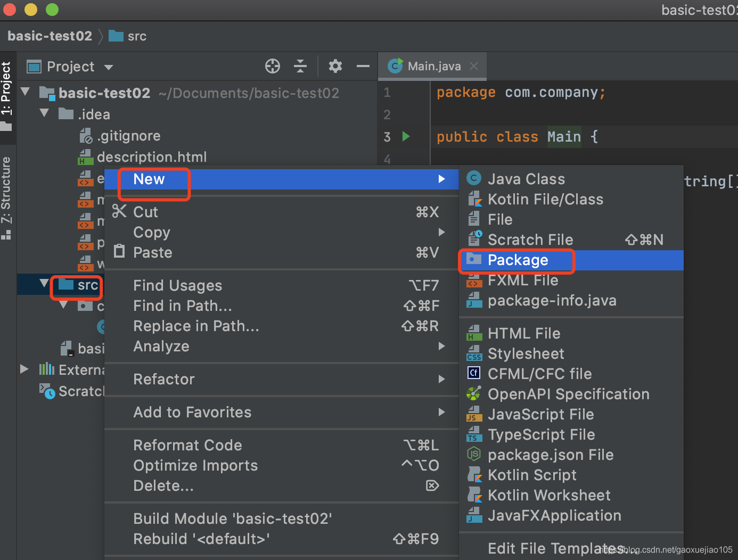Select the .idea folder row

click(x=84, y=114)
